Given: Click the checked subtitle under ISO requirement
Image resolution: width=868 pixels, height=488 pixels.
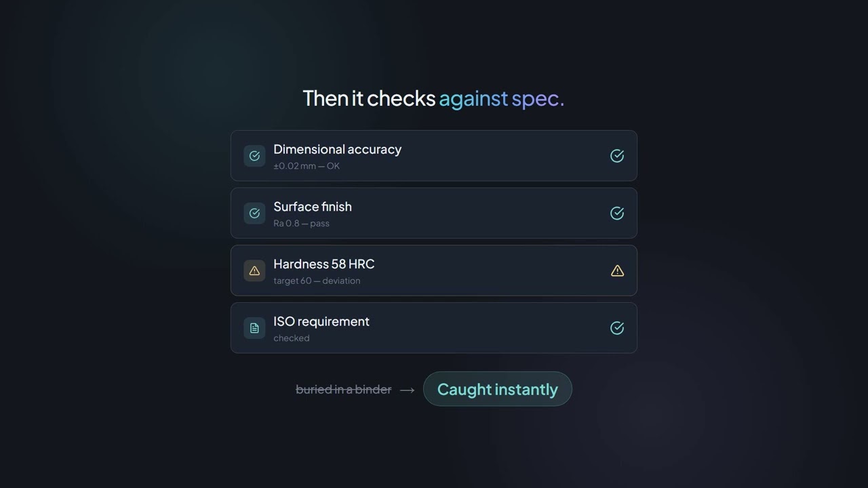Looking at the screenshot, I should point(292,338).
